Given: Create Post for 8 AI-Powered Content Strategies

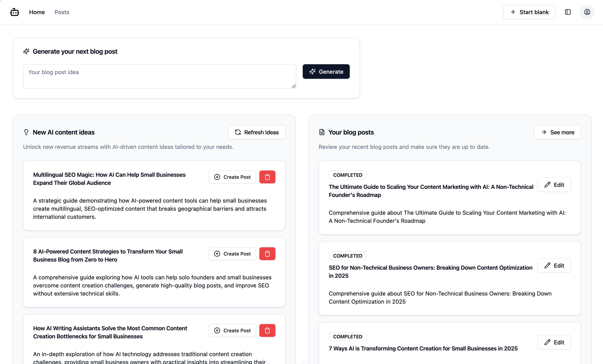Looking at the screenshot, I should point(232,254).
